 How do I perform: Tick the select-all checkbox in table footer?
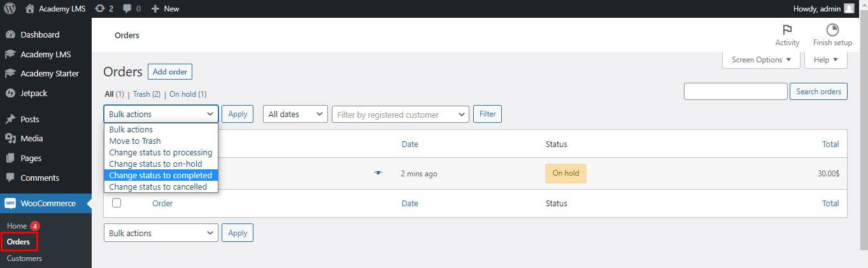point(117,203)
